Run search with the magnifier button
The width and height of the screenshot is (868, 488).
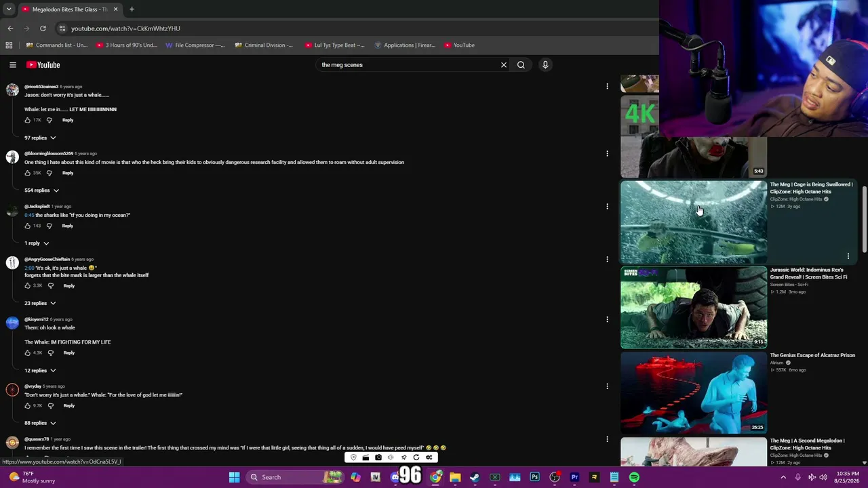(521, 65)
